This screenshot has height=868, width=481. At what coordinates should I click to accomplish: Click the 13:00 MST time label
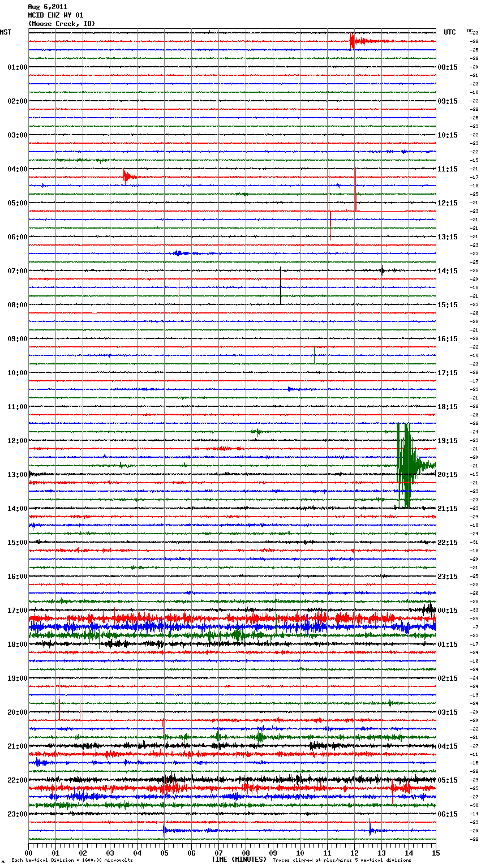(18, 475)
